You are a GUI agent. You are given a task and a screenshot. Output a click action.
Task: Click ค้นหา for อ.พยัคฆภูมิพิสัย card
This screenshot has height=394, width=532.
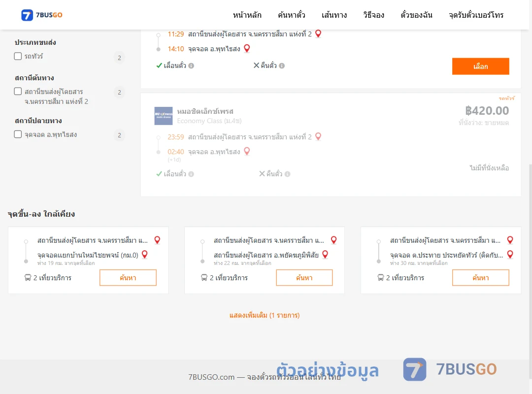click(304, 278)
